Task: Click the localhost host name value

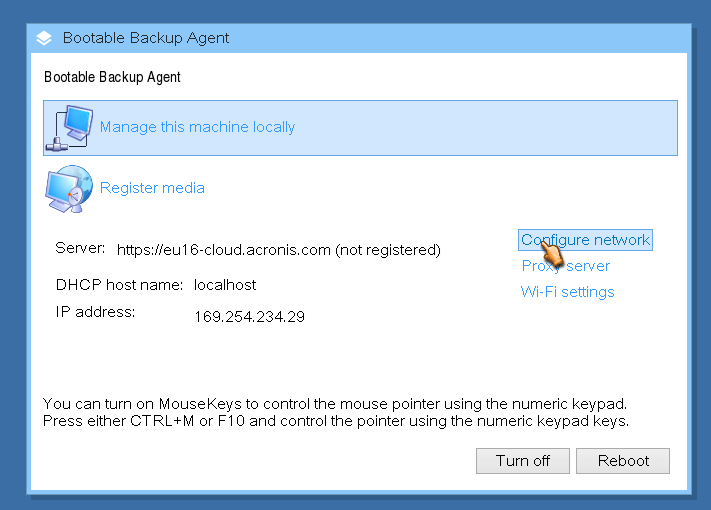Action: (225, 285)
